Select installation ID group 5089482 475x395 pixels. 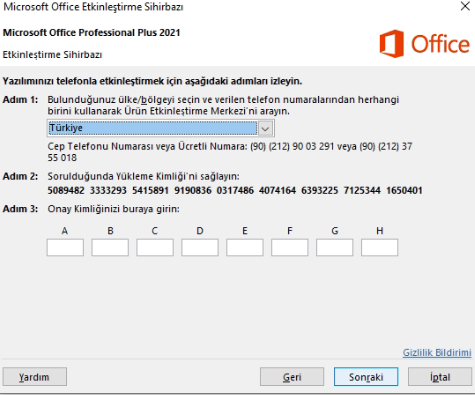[66, 191]
